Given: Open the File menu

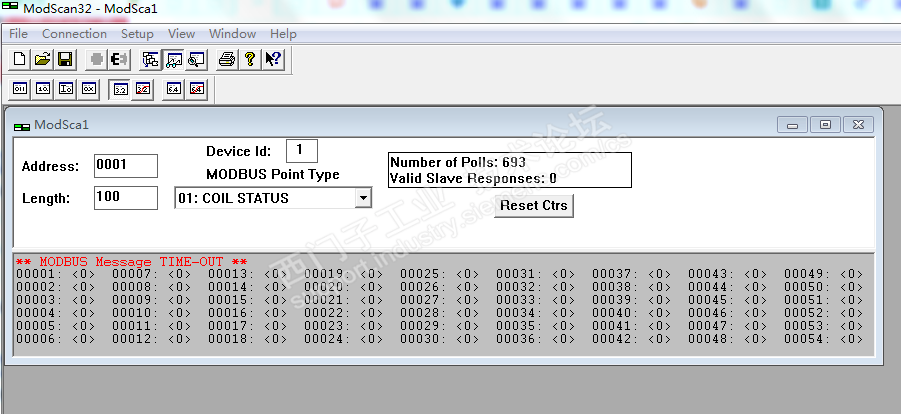Looking at the screenshot, I should [x=18, y=34].
